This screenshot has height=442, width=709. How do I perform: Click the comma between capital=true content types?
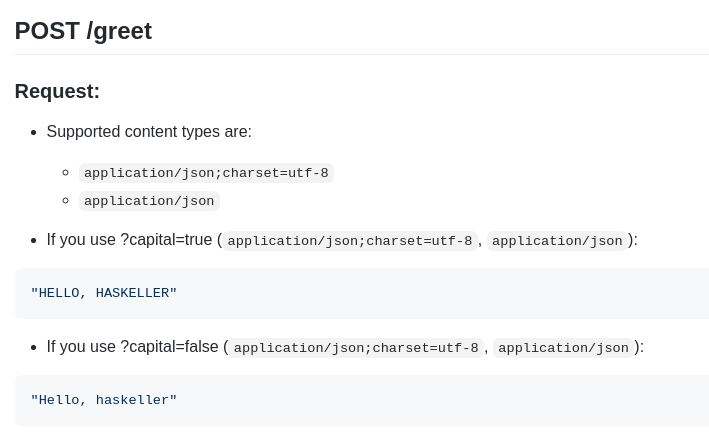480,244
